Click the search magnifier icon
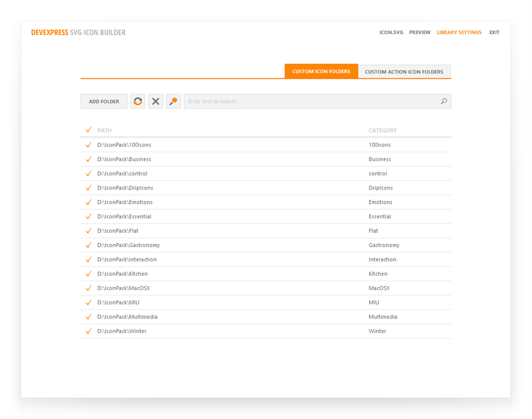This screenshot has height=419, width=532. pyautogui.click(x=444, y=101)
